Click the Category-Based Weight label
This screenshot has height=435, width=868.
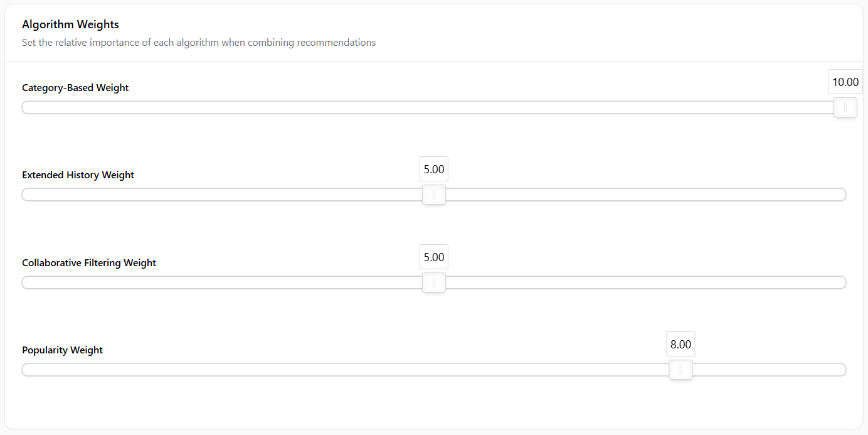pos(75,88)
